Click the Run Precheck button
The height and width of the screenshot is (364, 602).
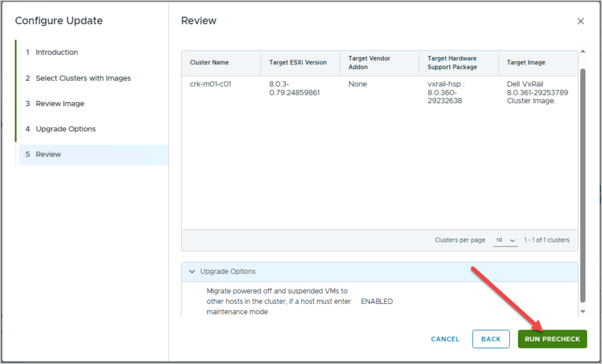point(552,339)
